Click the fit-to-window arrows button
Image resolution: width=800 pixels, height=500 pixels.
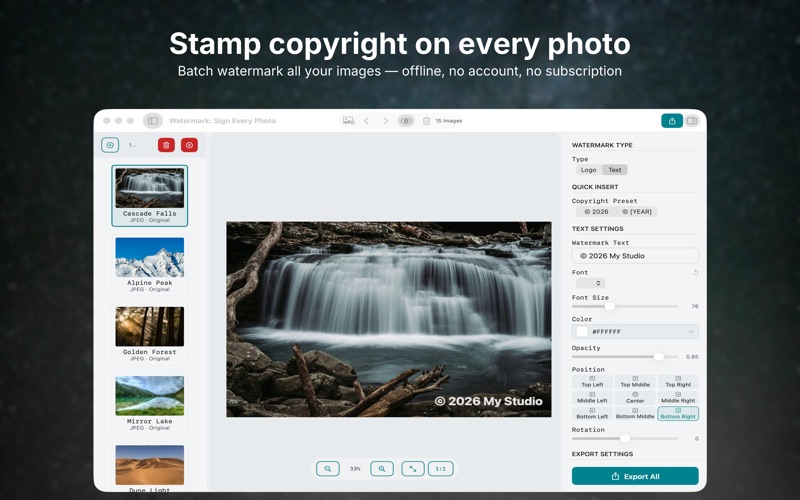(413, 468)
